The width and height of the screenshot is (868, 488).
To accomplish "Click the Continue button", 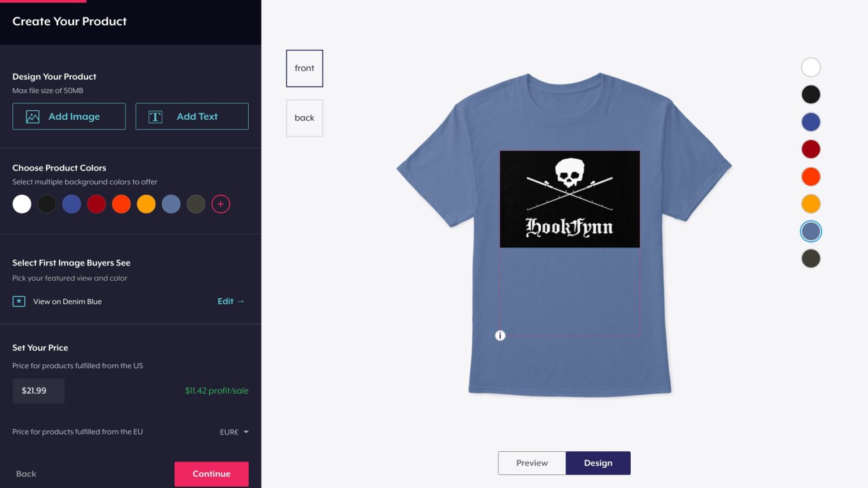I will 211,474.
